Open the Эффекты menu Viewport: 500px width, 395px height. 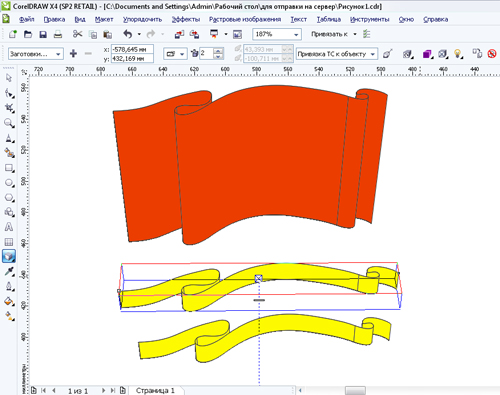point(186,19)
